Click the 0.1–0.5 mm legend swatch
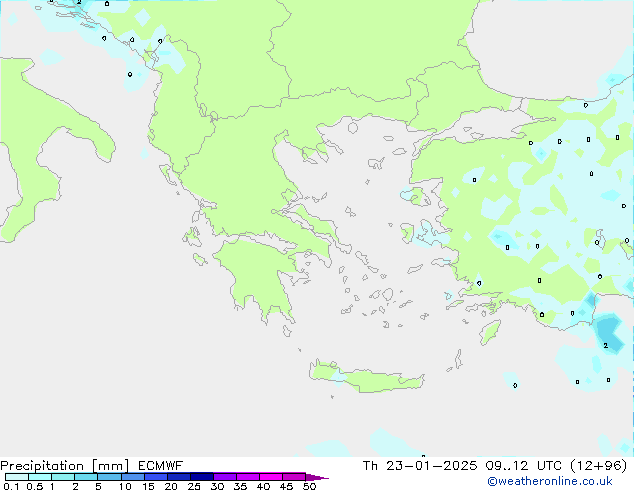This screenshot has width=634, height=490. click(17, 477)
